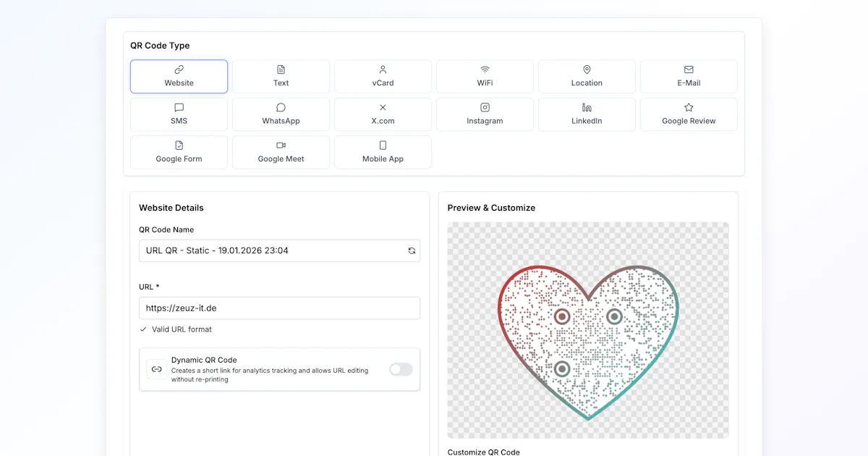This screenshot has width=868, height=456.
Task: Select the Instagram QR code type
Action: 485,114
